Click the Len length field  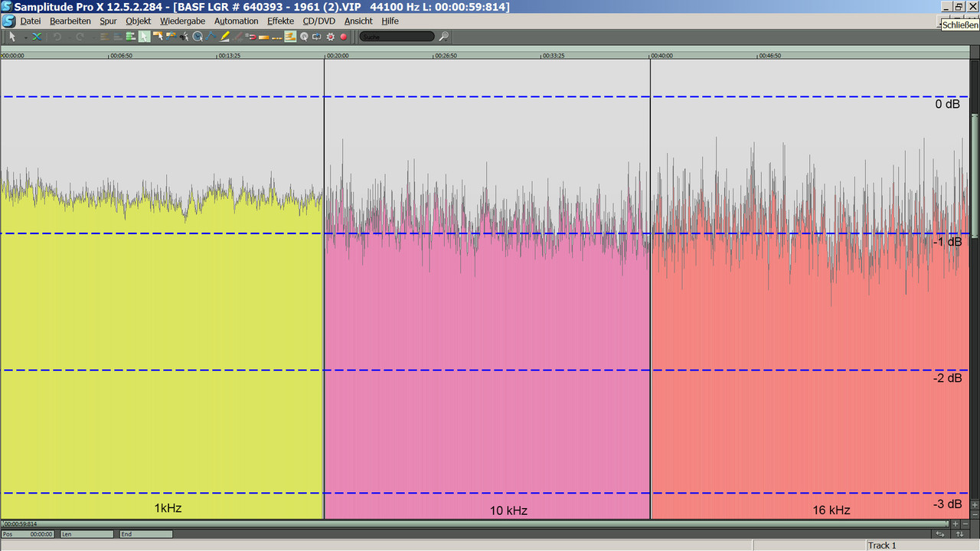click(86, 534)
